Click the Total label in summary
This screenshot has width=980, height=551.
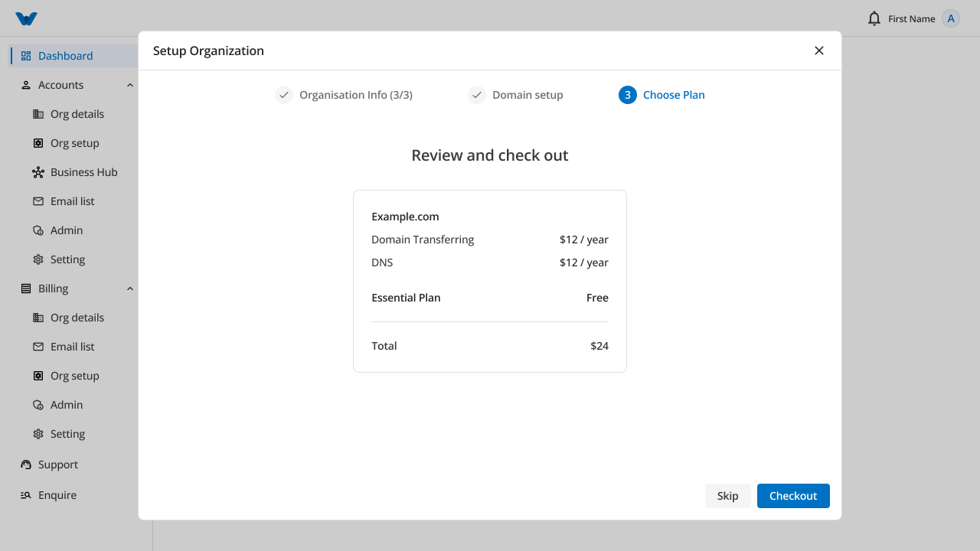coord(384,346)
